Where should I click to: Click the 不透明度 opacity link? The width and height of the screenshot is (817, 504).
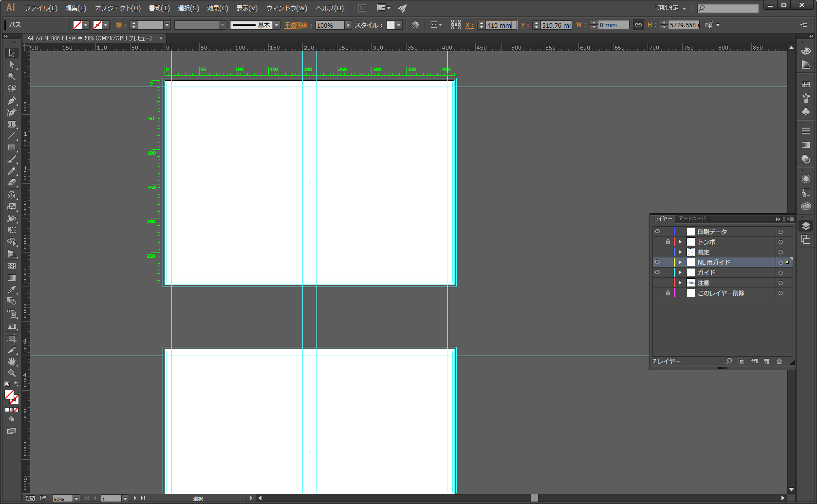coord(298,25)
